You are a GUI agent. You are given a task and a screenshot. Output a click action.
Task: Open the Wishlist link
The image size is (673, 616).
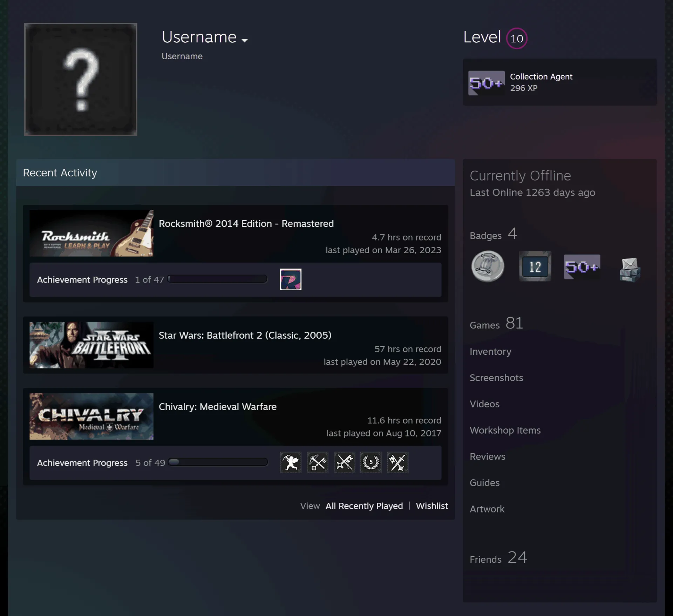pos(432,506)
